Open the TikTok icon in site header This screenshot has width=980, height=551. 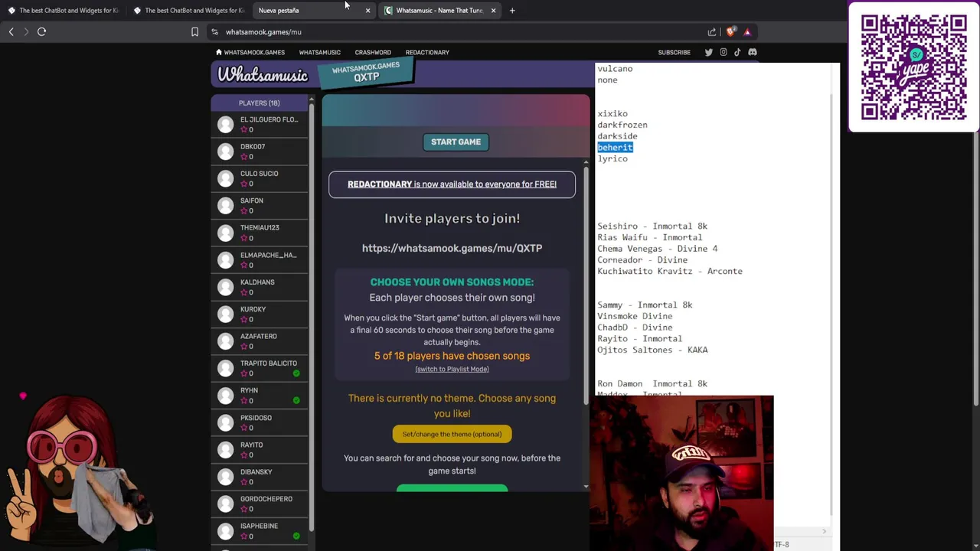tap(737, 52)
